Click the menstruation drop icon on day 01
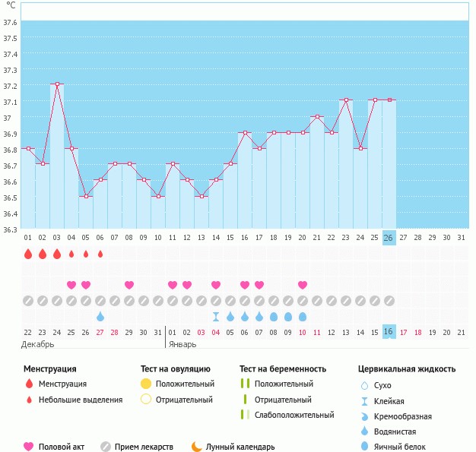 [x=28, y=254]
